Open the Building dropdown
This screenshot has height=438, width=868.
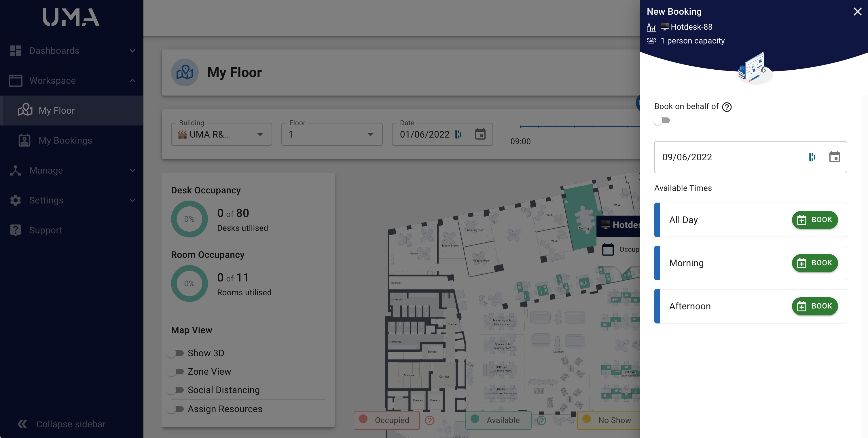[x=221, y=134]
